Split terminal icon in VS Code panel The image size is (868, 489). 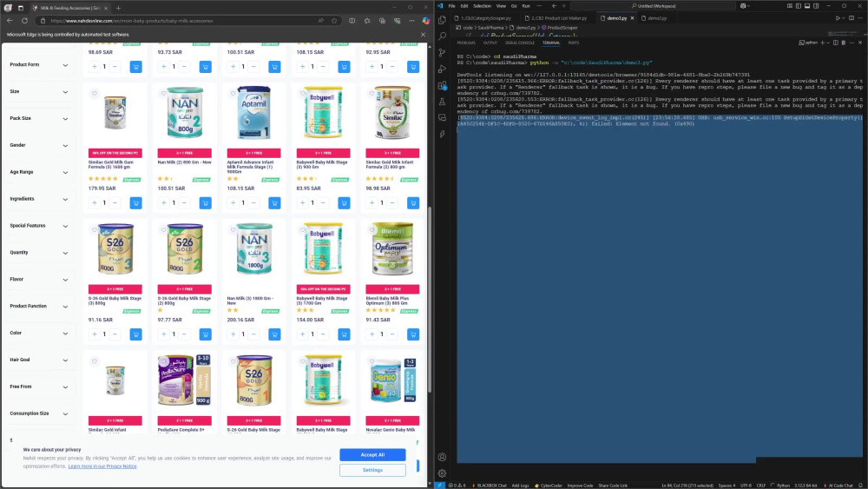pos(835,43)
